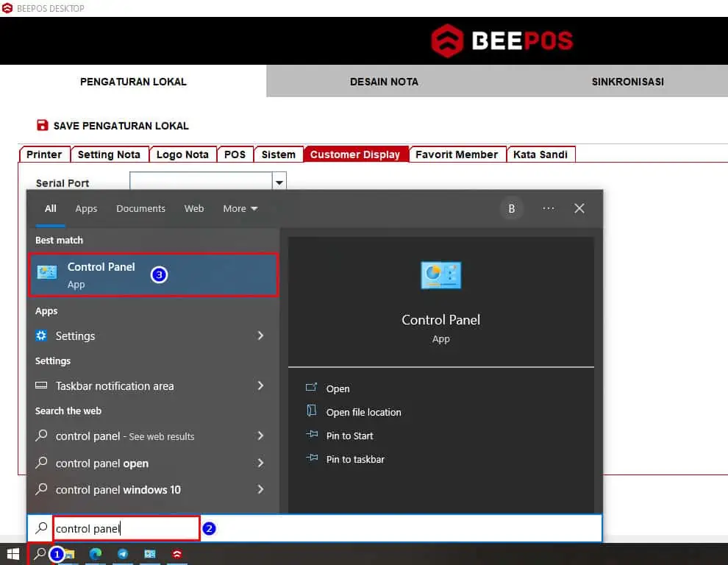Expand the More filter dropdown
This screenshot has width=728, height=565.
[240, 209]
